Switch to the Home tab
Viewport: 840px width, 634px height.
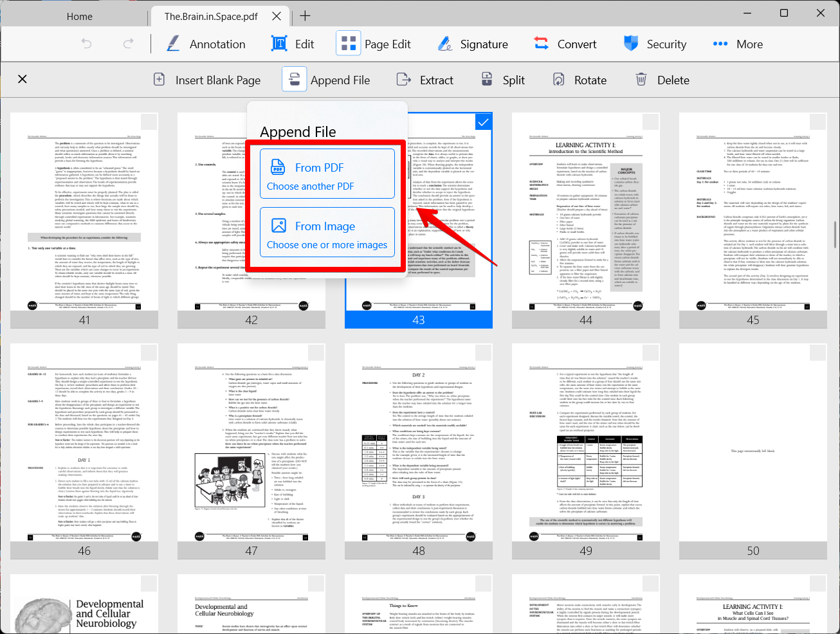click(79, 16)
